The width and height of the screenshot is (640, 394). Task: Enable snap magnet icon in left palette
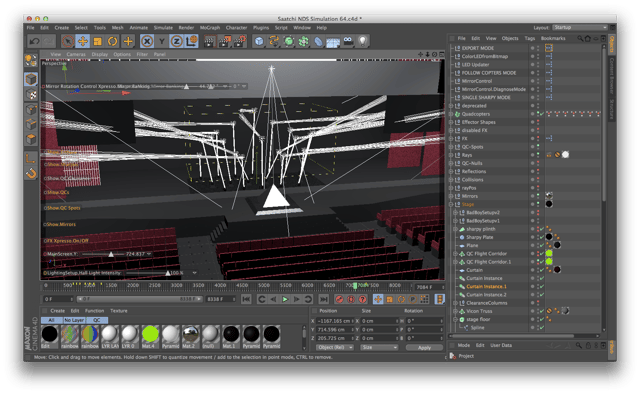pyautogui.click(x=31, y=174)
